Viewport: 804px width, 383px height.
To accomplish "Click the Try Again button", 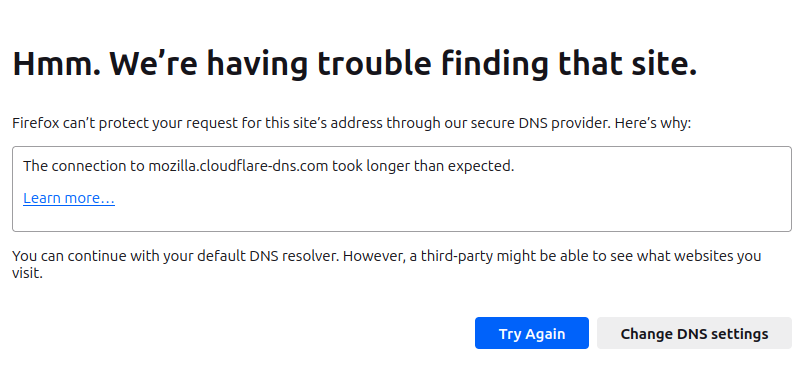I will (x=532, y=333).
